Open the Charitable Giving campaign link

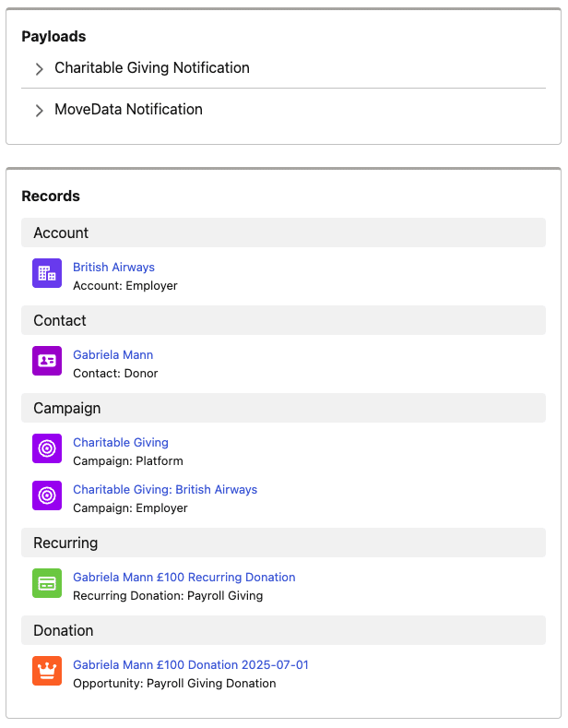121,443
